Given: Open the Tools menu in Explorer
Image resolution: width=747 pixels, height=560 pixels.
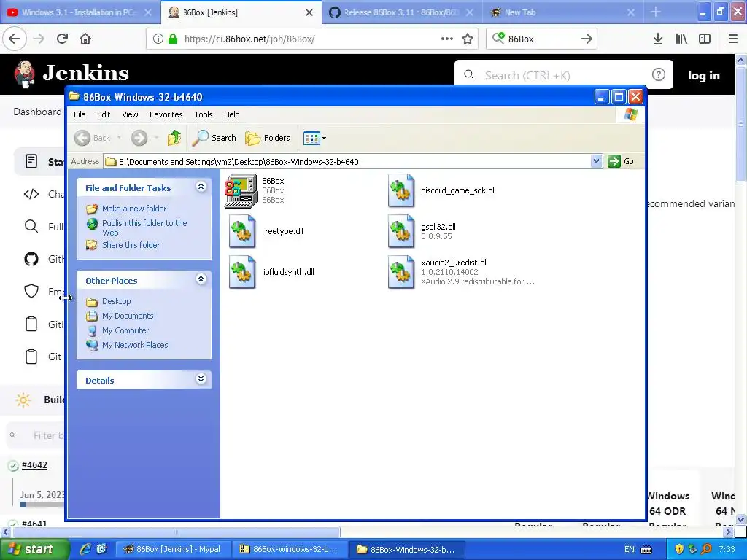Looking at the screenshot, I should click(x=204, y=114).
